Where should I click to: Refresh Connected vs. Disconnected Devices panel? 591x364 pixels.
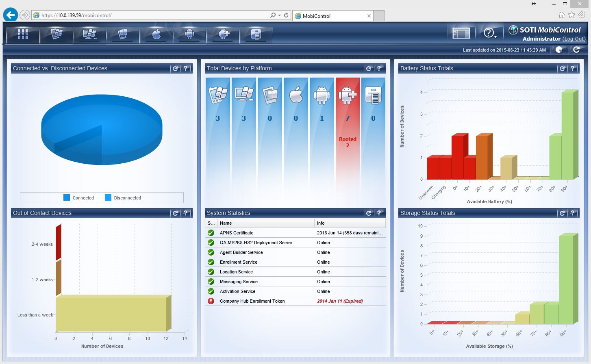[x=175, y=69]
